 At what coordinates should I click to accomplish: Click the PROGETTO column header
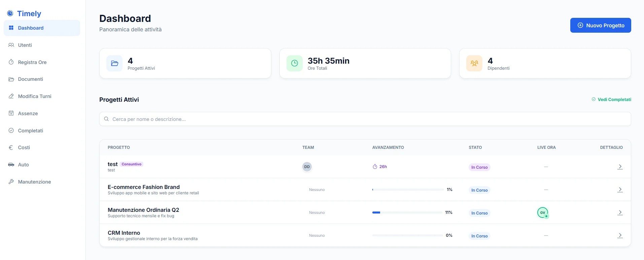(119, 148)
